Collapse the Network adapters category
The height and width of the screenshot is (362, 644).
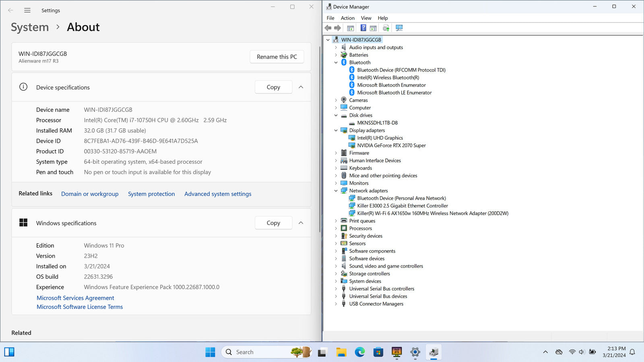click(336, 191)
